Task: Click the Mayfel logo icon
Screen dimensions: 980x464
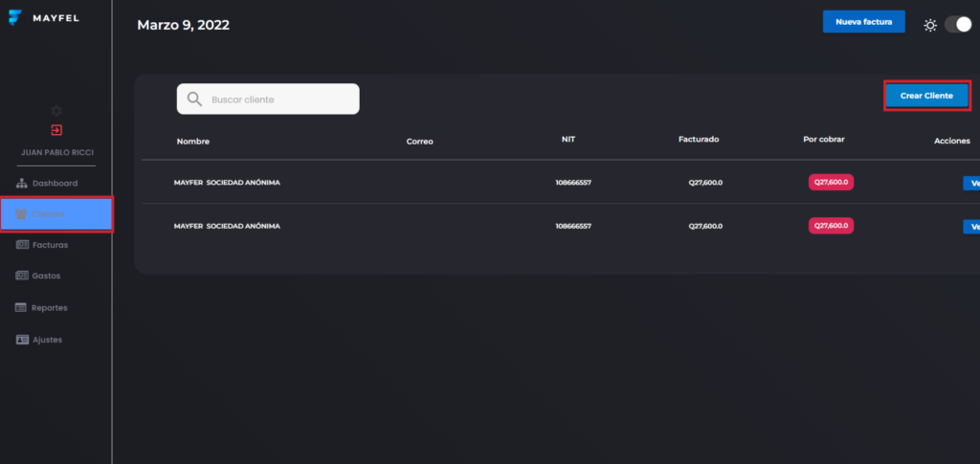Action: click(13, 18)
